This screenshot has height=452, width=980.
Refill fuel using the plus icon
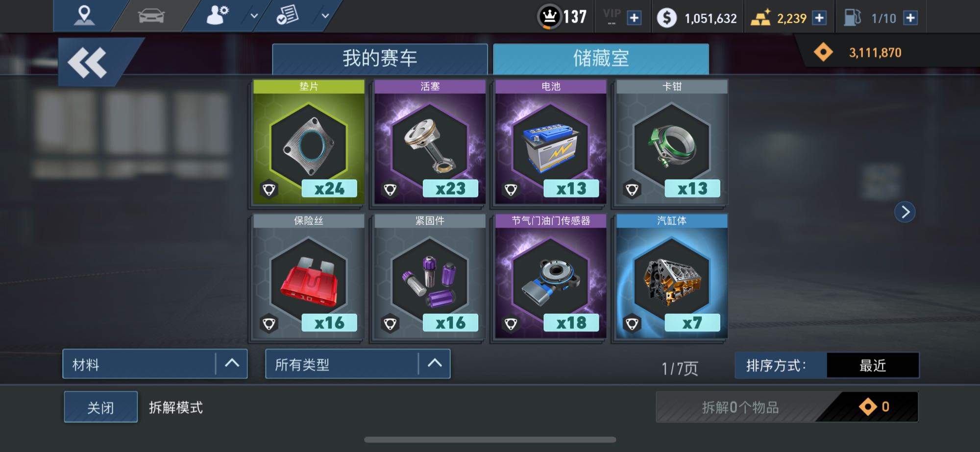pyautogui.click(x=910, y=18)
